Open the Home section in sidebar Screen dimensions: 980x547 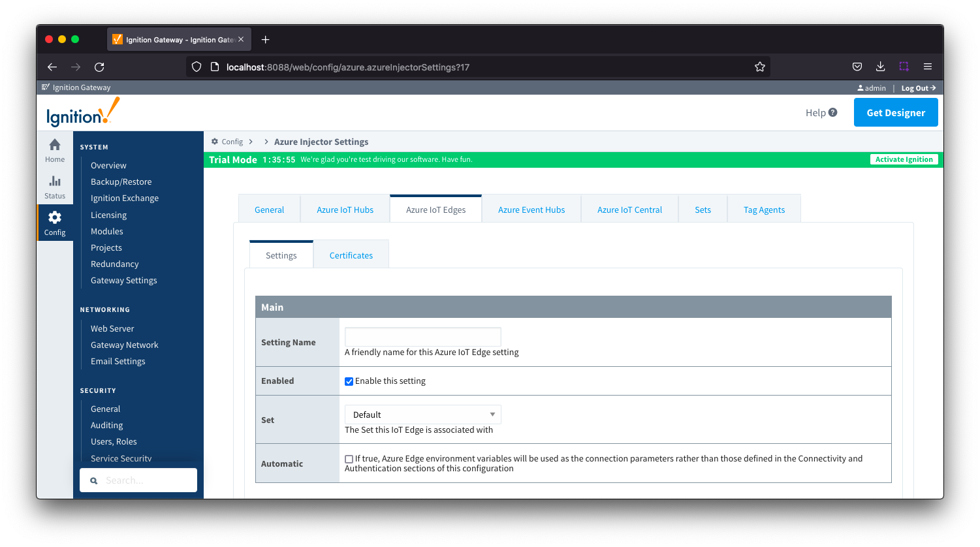point(55,149)
